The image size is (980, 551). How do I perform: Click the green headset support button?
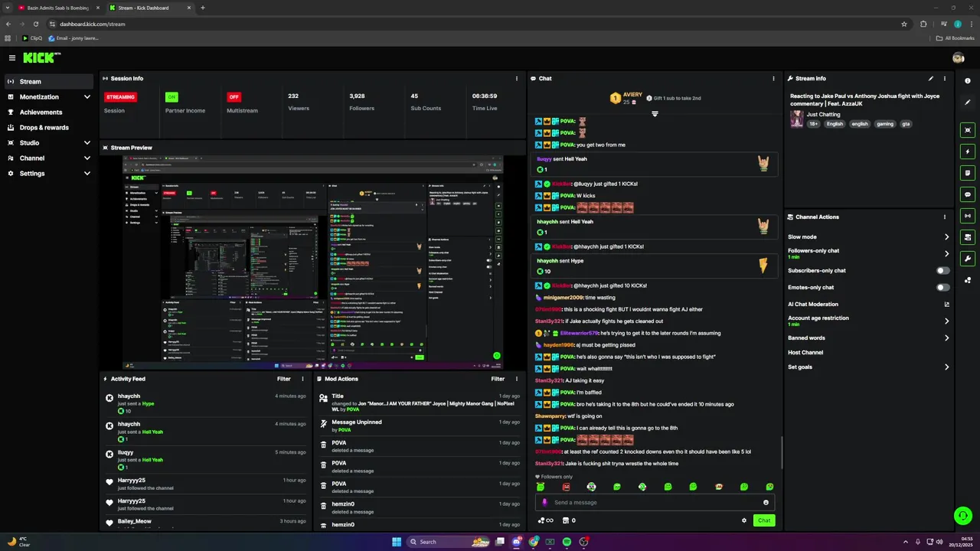963,515
